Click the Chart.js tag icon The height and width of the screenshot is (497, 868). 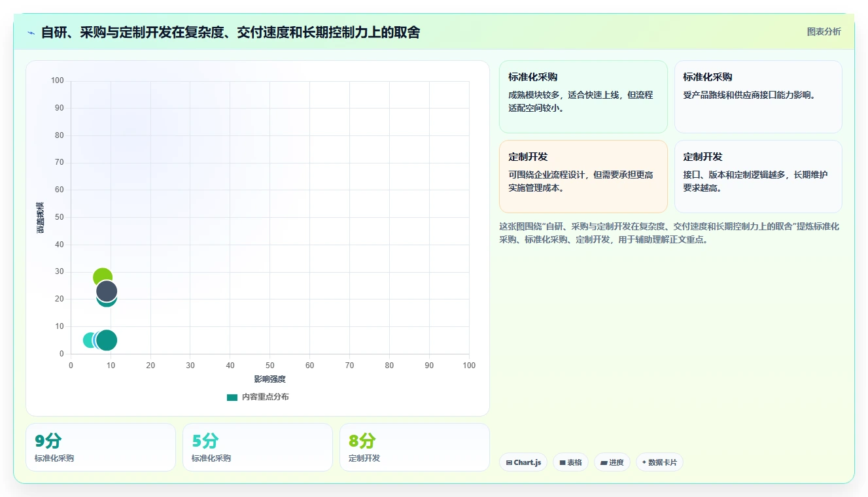(509, 462)
